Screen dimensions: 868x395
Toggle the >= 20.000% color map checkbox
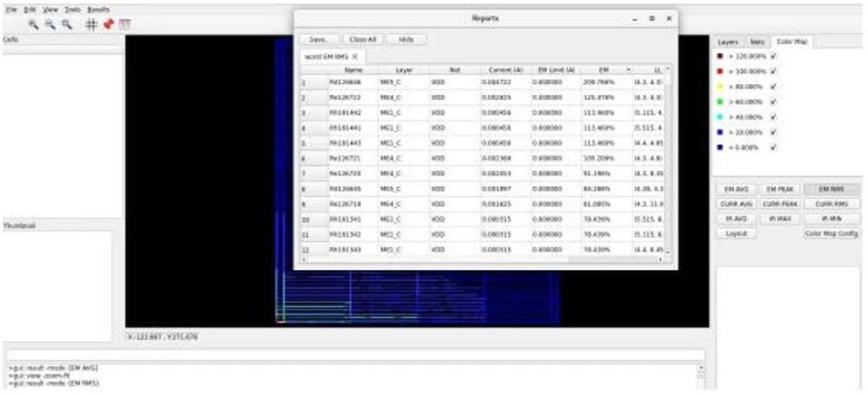point(773,132)
